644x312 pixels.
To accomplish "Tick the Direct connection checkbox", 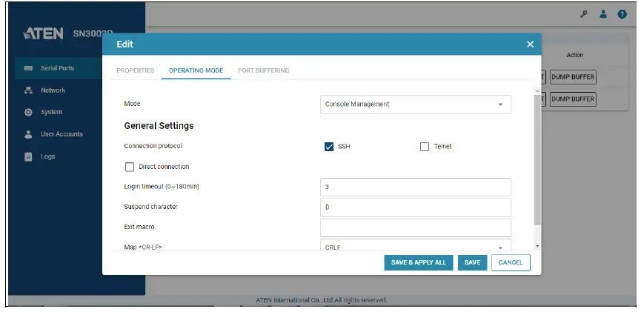I will pos(130,167).
